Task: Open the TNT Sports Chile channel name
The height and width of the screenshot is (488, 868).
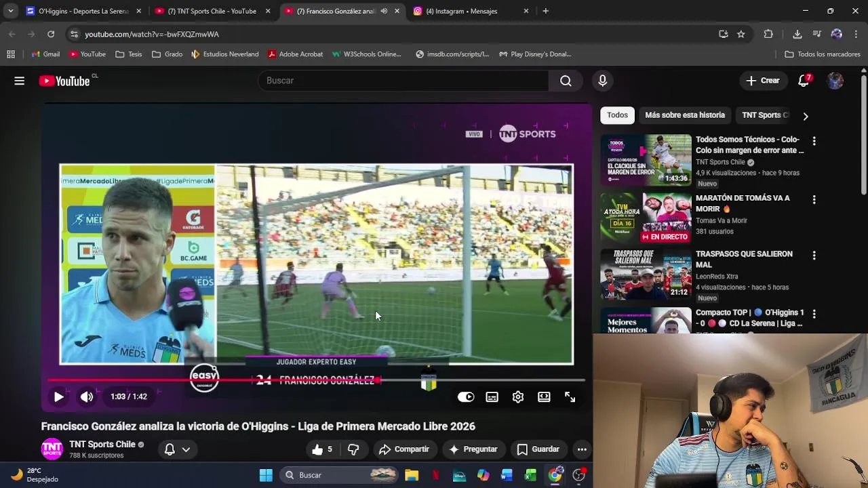Action: [102, 445]
